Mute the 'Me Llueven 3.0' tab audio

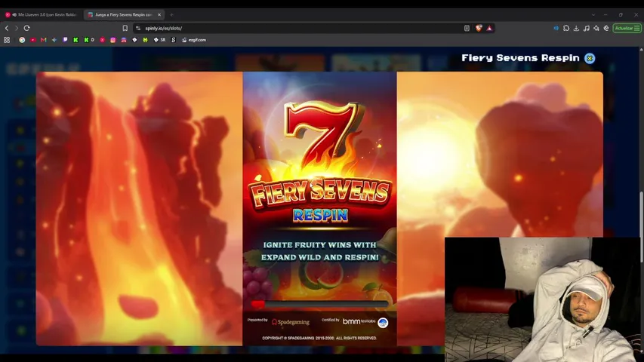pos(14,15)
